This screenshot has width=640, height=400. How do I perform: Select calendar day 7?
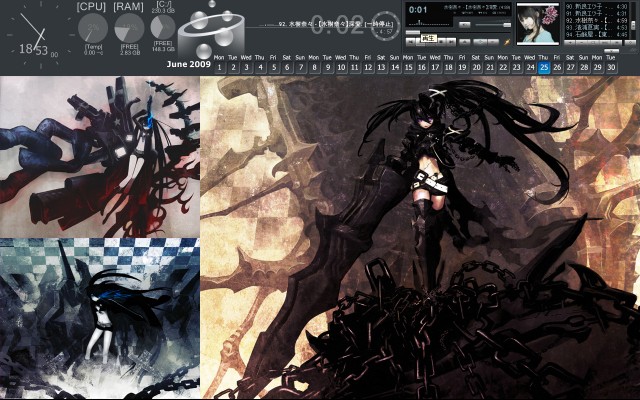point(301,67)
